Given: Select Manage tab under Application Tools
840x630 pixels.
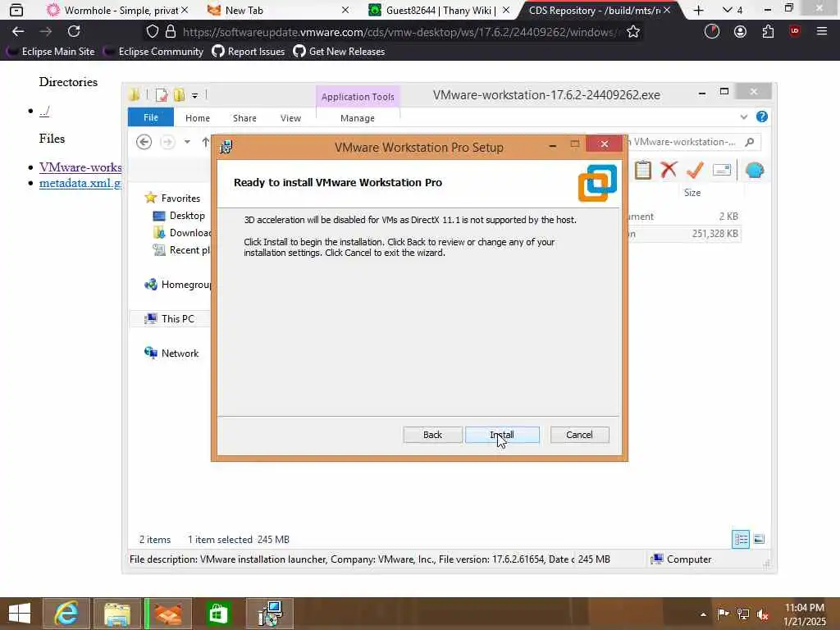Looking at the screenshot, I should coord(358,118).
